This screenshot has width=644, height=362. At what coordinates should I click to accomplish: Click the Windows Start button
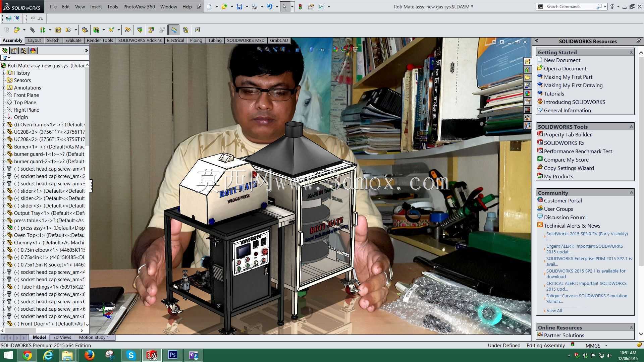(8, 355)
